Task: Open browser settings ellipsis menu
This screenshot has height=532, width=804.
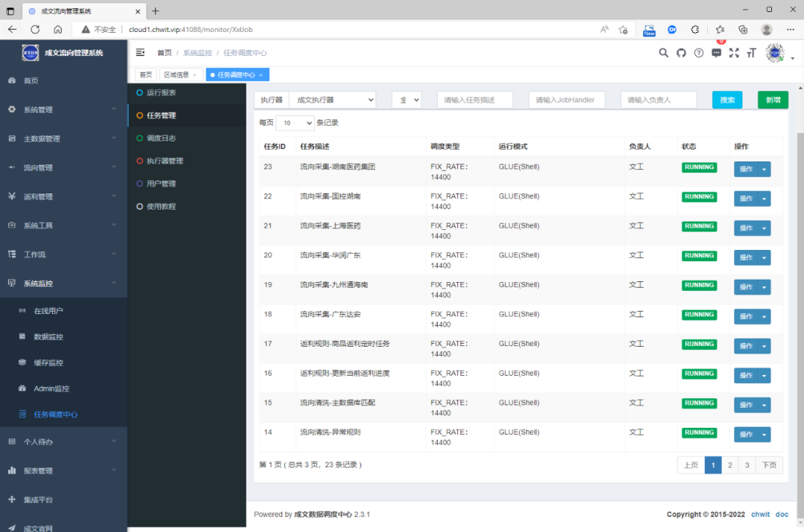Action: [x=790, y=30]
